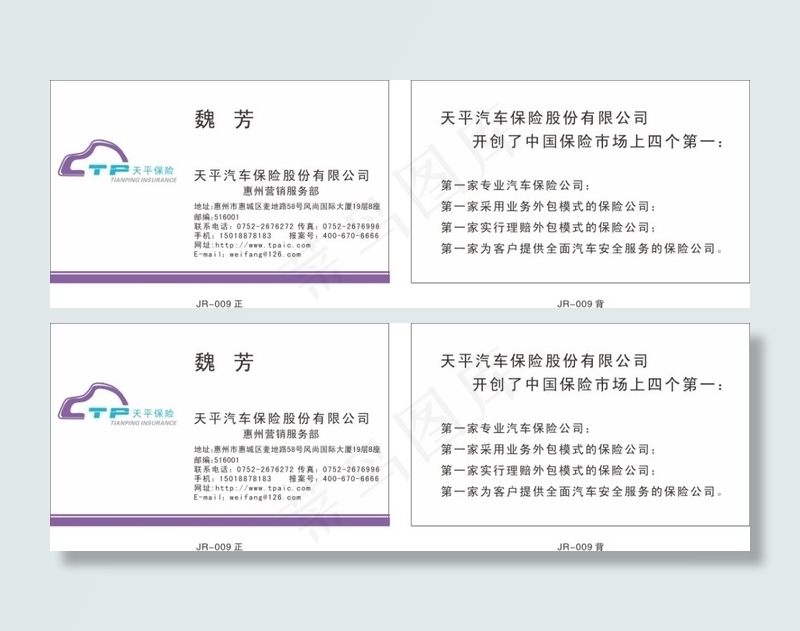Click the http://www.tpaic.com address on the lower card
Screen dimensions: 800x631
[263, 488]
